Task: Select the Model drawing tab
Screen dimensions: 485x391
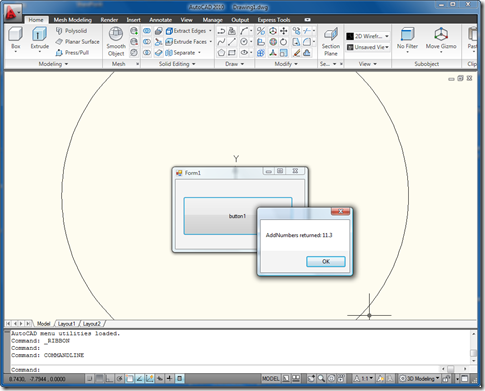Action: pos(43,324)
